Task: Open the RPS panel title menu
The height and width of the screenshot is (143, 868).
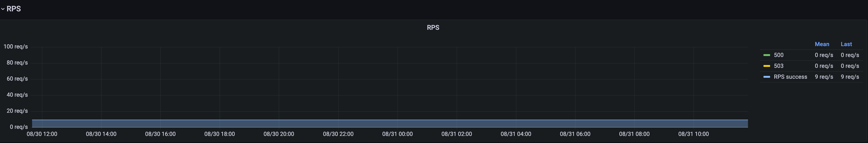Action: point(433,28)
